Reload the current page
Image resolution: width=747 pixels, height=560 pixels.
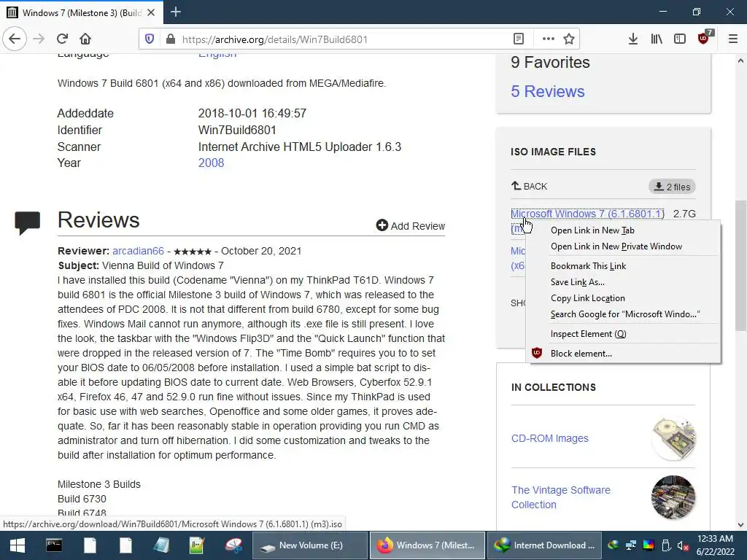(62, 39)
